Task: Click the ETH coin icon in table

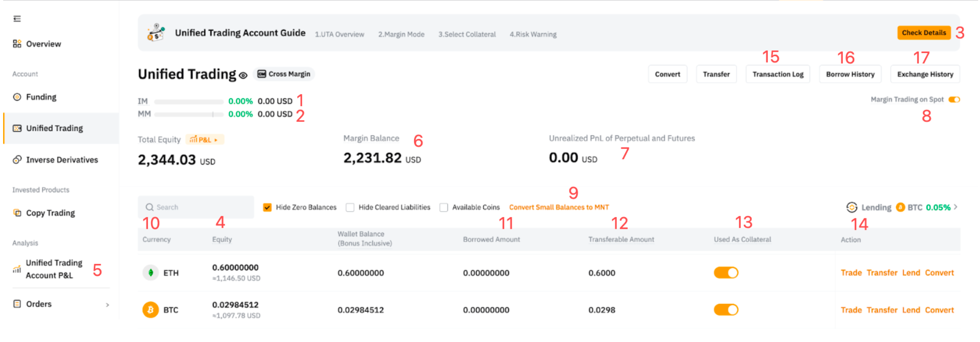Action: (x=150, y=273)
